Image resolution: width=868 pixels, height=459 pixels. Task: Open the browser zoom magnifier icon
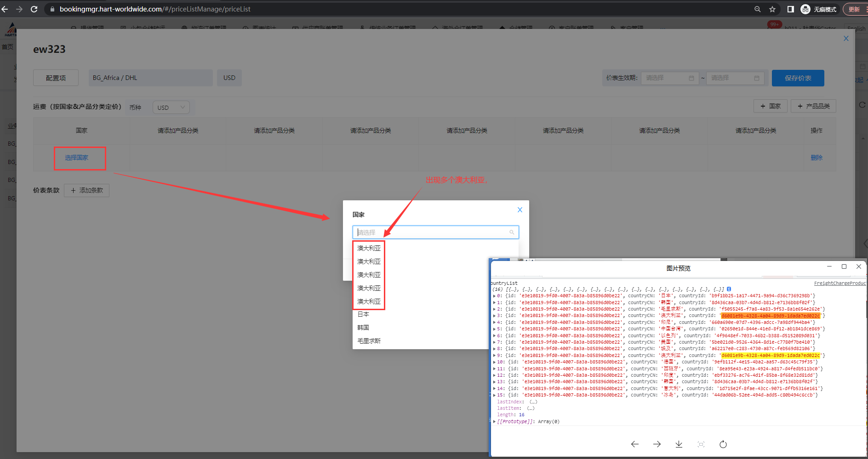757,9
